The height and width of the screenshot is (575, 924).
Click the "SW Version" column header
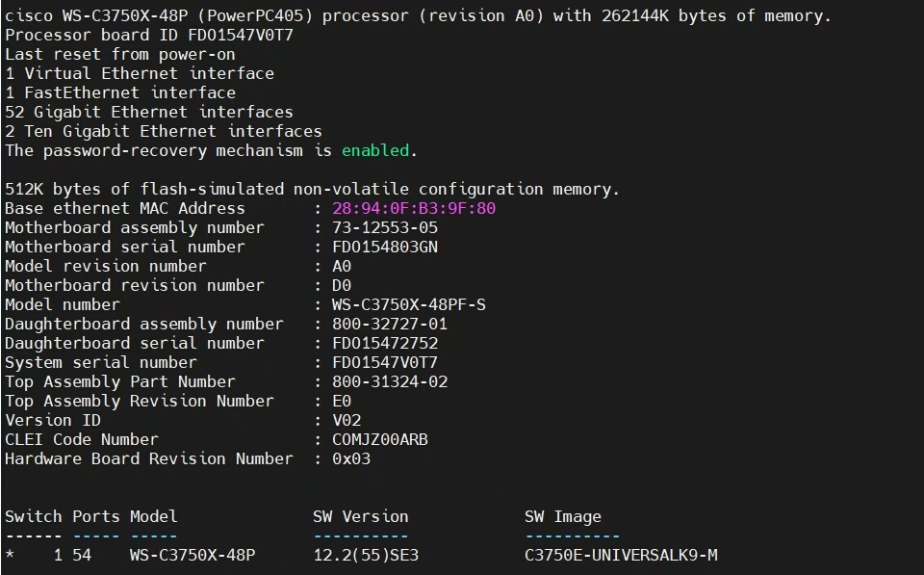361,516
